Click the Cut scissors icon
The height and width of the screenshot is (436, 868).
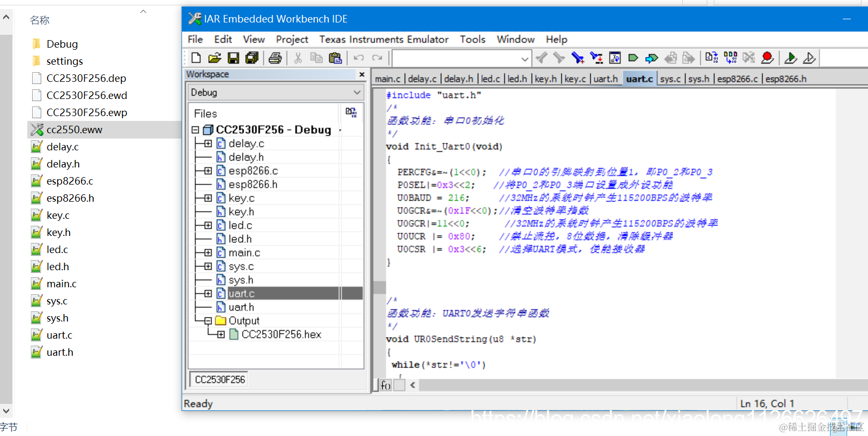point(298,58)
